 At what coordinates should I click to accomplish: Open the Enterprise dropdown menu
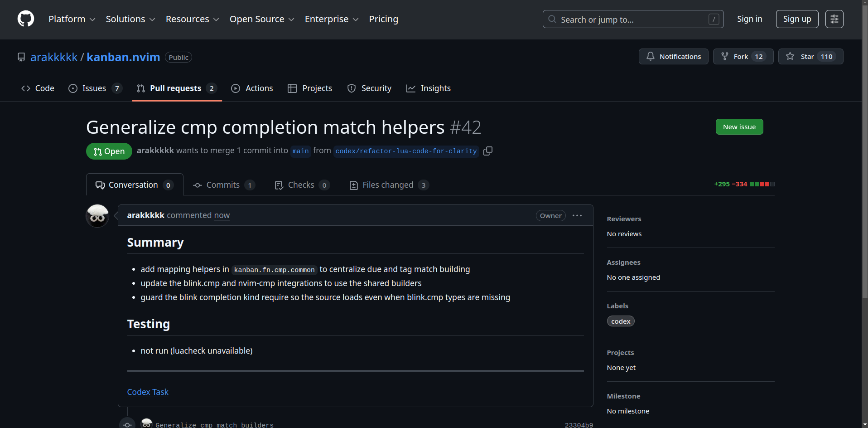[x=331, y=19]
